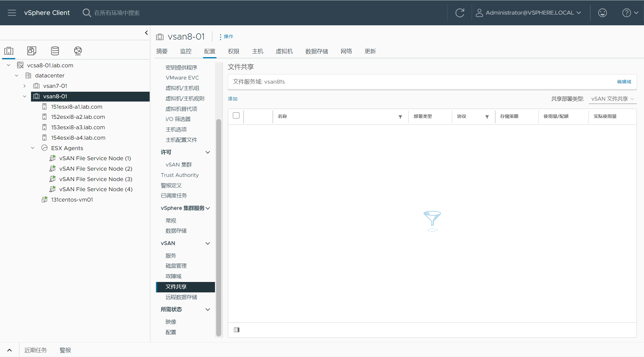This screenshot has width=644, height=357.
Task: Select host 152esxi8-a2.lab.com
Action: click(x=78, y=117)
